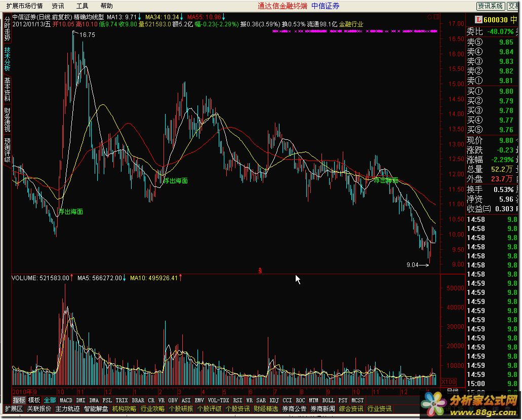
Task: Open the 行业资讯 tab
Action: [380, 409]
